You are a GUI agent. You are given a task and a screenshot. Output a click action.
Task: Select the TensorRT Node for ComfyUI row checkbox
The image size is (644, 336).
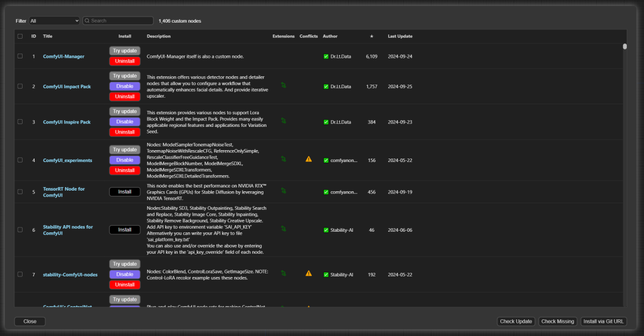point(20,192)
